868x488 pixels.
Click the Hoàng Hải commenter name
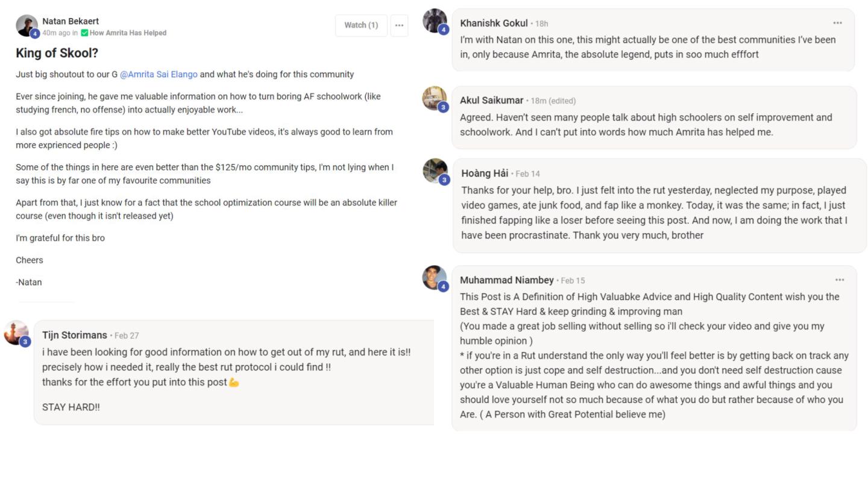485,174
